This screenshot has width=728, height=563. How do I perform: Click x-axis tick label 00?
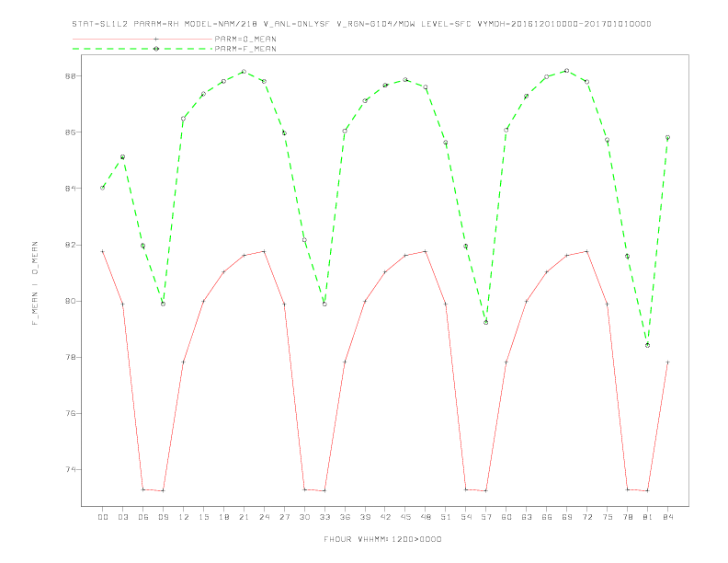point(103,517)
